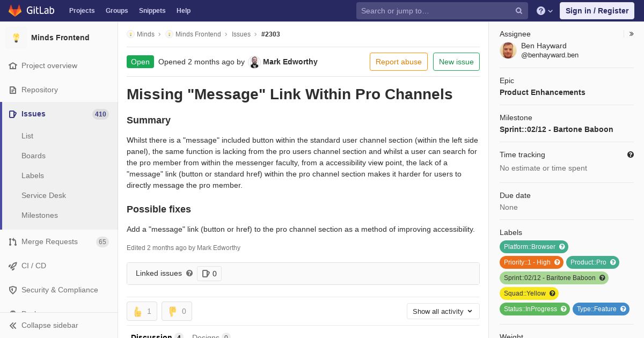Open the Groups menu

pos(116,11)
